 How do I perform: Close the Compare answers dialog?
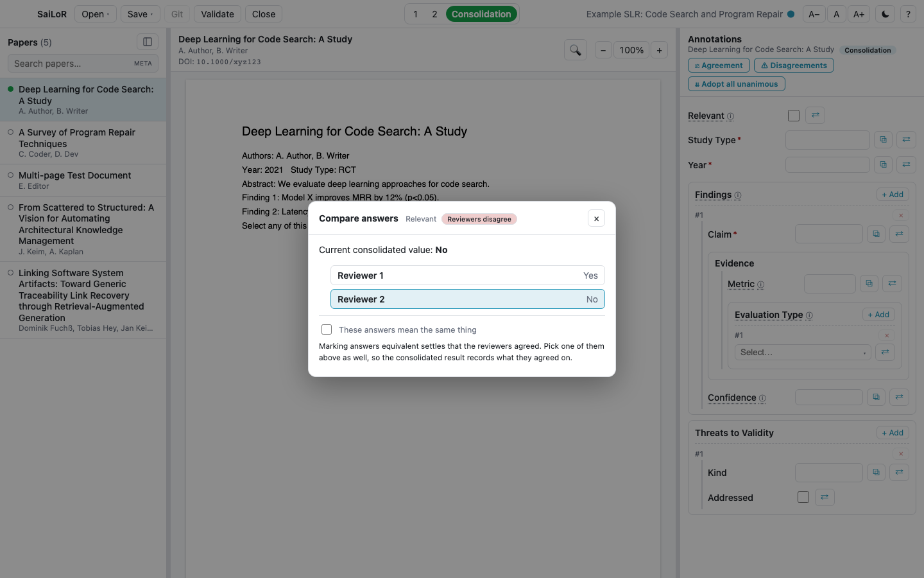tap(596, 218)
